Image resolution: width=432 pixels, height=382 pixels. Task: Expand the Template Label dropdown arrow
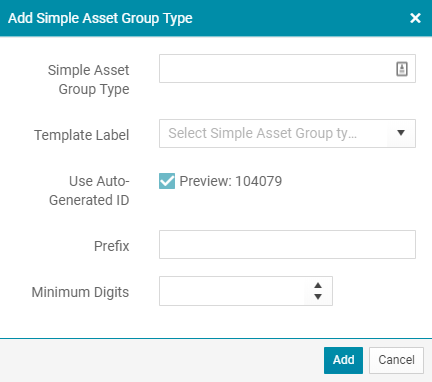coord(401,133)
